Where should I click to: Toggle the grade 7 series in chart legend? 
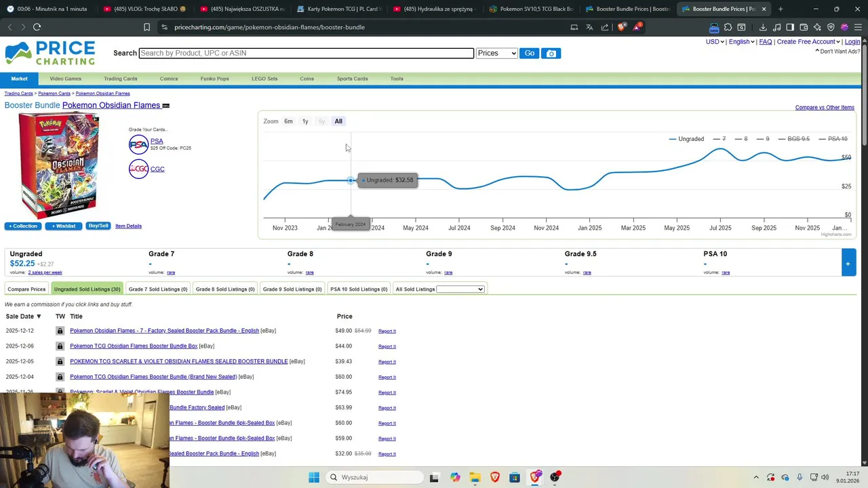tap(719, 139)
